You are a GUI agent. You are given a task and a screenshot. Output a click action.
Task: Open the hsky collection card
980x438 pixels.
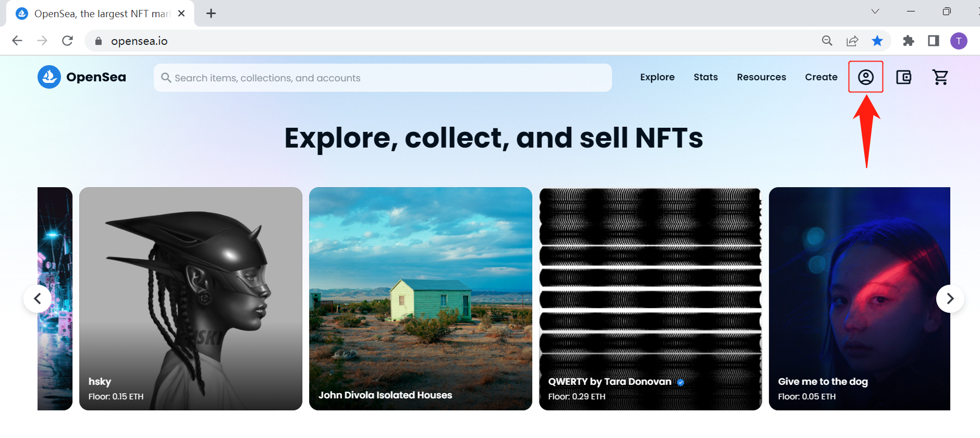pyautogui.click(x=191, y=299)
